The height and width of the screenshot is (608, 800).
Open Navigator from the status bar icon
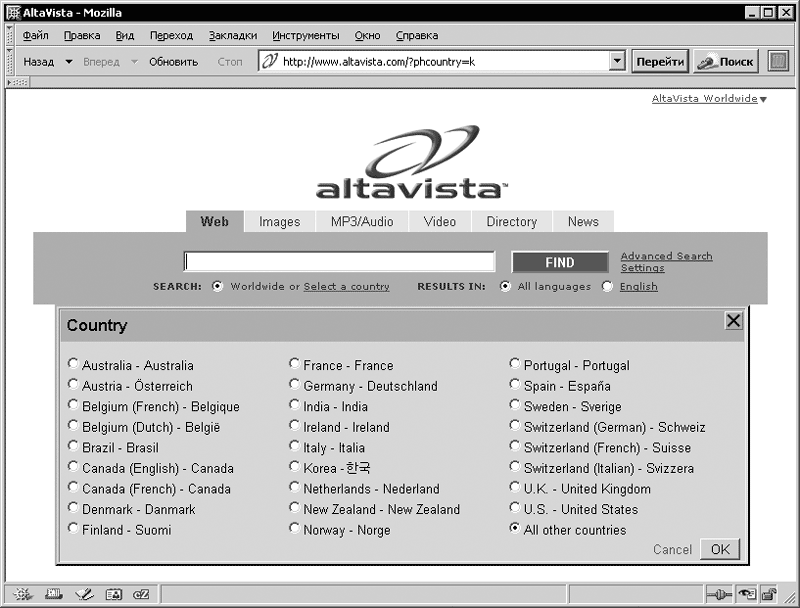point(22,594)
